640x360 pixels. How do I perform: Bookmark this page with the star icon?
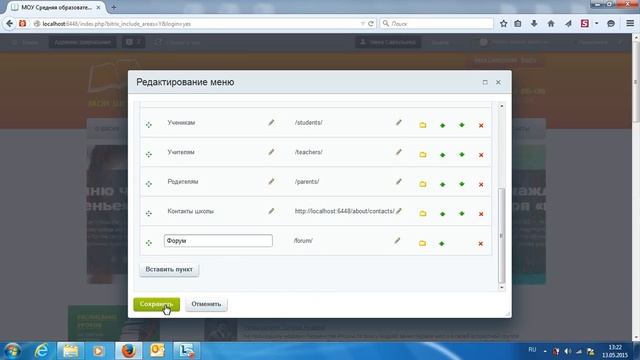(504, 24)
